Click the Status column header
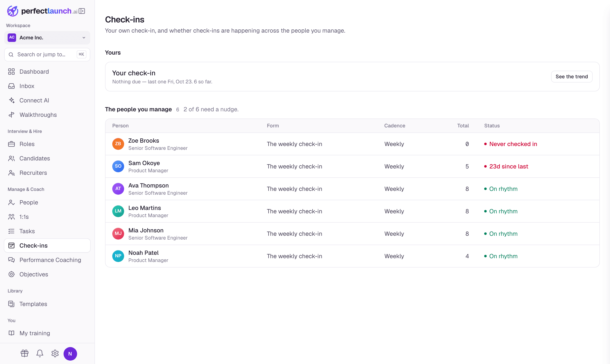Viewport: 610px width, 364px height. click(x=492, y=125)
